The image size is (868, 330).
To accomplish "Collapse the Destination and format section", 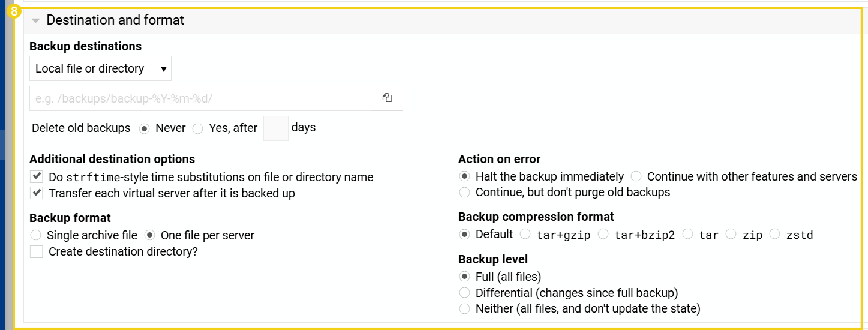I will point(36,20).
